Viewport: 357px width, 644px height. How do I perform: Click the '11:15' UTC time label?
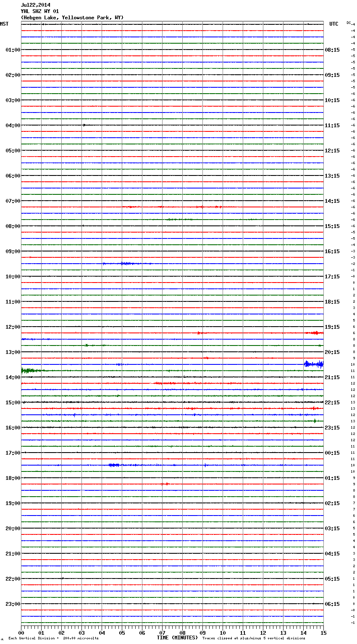point(332,126)
